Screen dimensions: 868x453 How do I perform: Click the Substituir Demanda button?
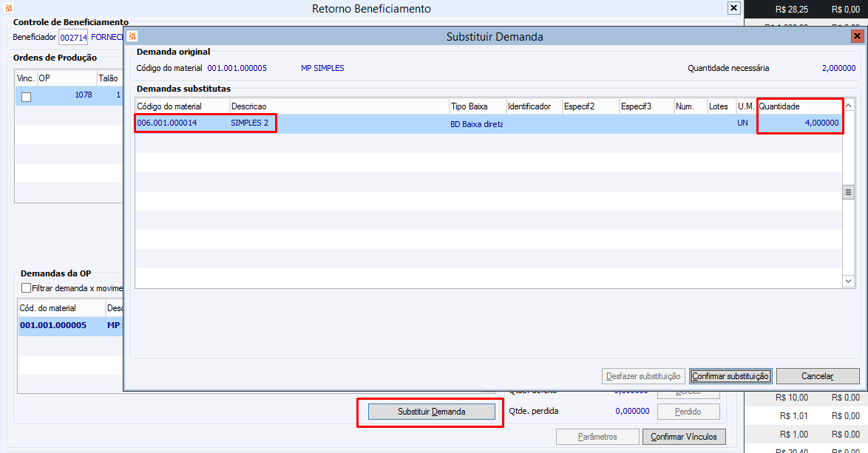click(x=431, y=412)
